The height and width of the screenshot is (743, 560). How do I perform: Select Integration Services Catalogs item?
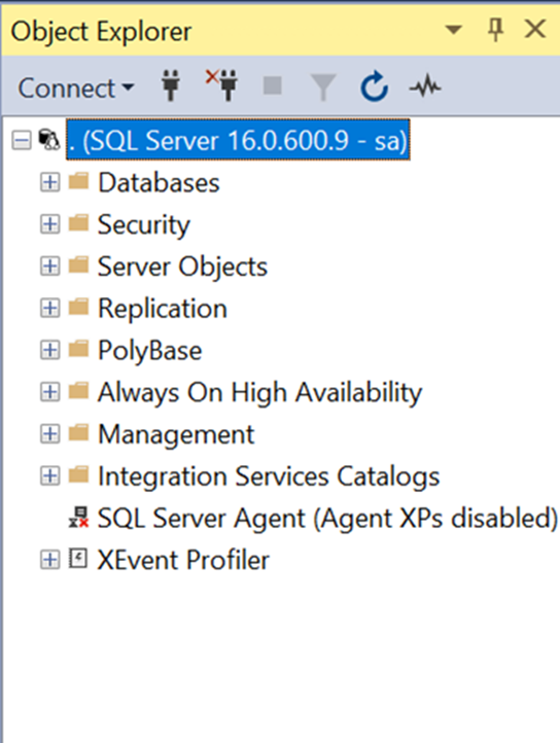click(x=269, y=476)
